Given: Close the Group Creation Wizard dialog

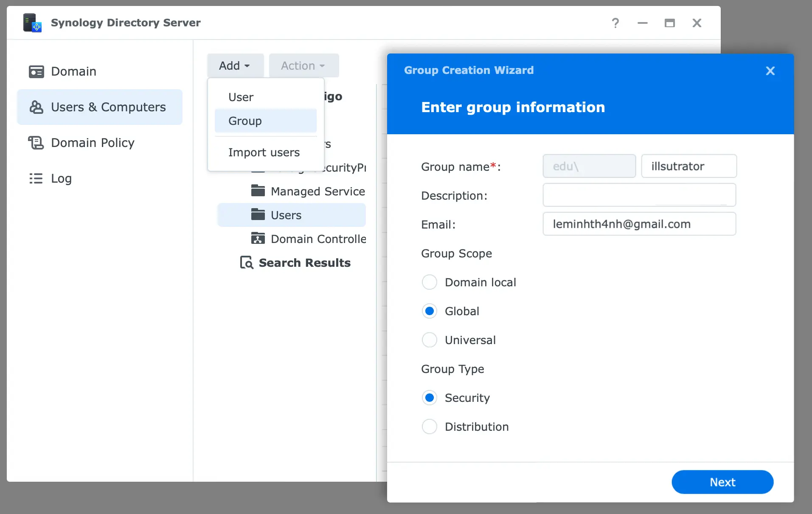Looking at the screenshot, I should 770,71.
